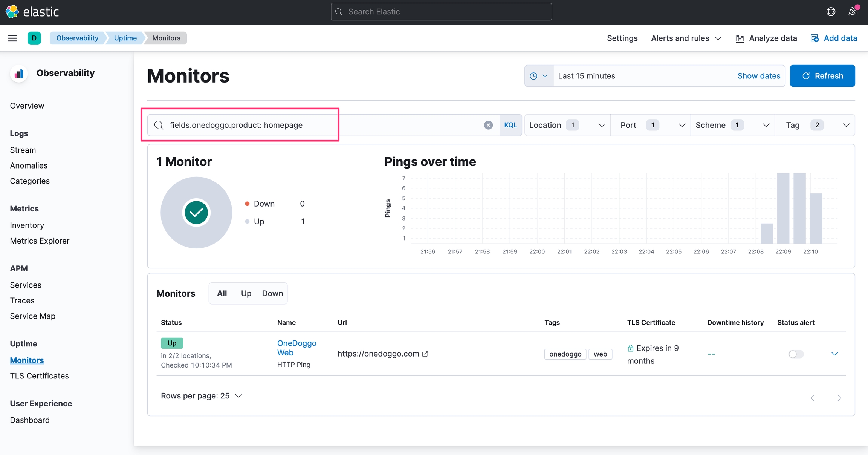Expand OneDoggo Web monitor row details
The height and width of the screenshot is (455, 868).
(x=835, y=354)
